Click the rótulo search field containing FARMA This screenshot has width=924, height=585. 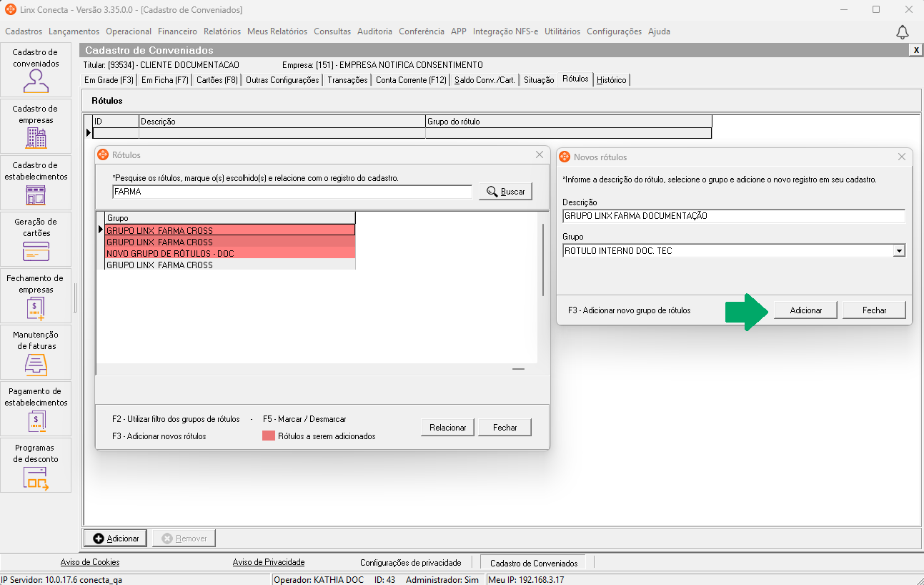coord(292,192)
